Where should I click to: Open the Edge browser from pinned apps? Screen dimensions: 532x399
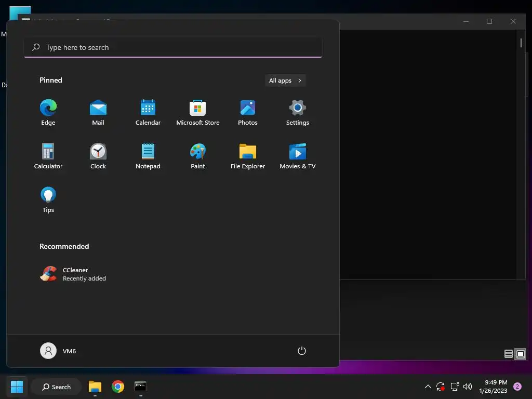tap(48, 113)
